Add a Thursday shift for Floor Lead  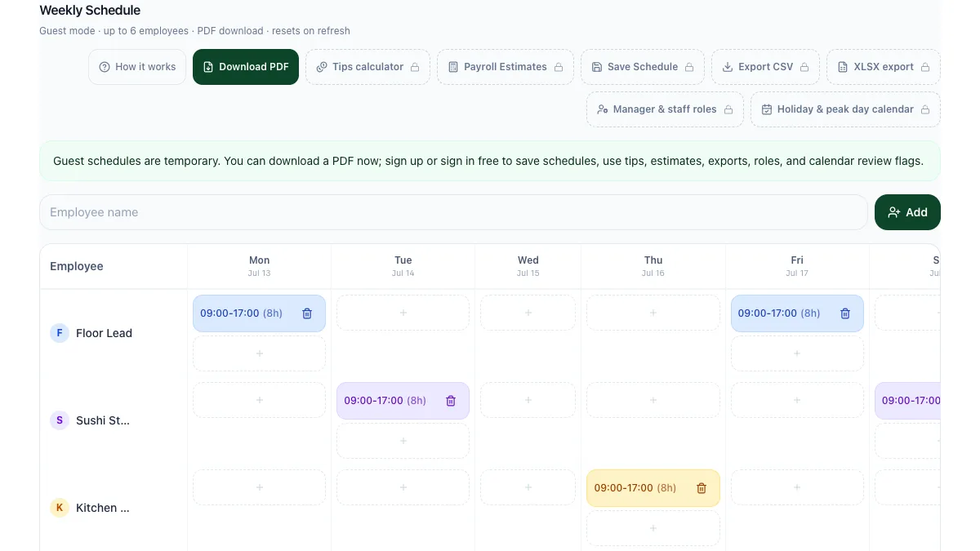tap(653, 313)
